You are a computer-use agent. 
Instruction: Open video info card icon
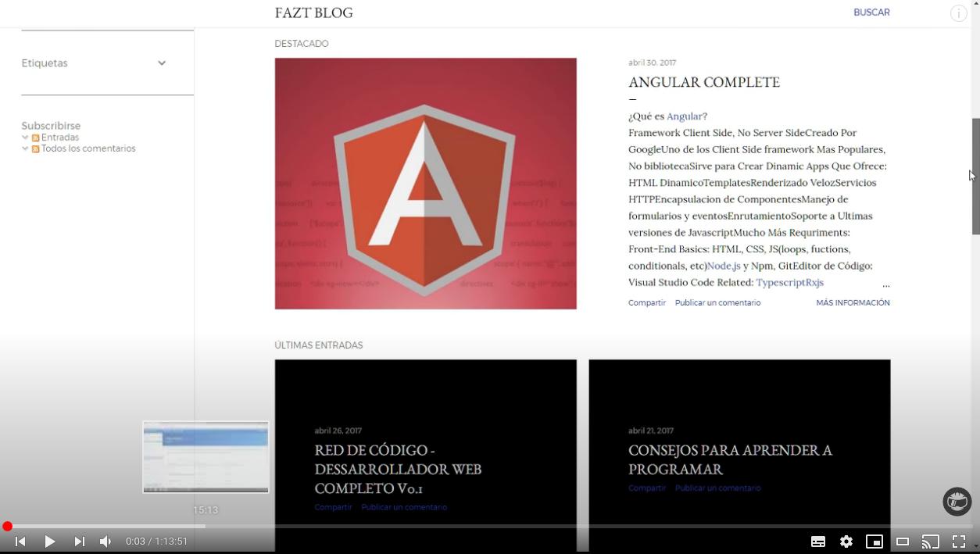point(959,13)
